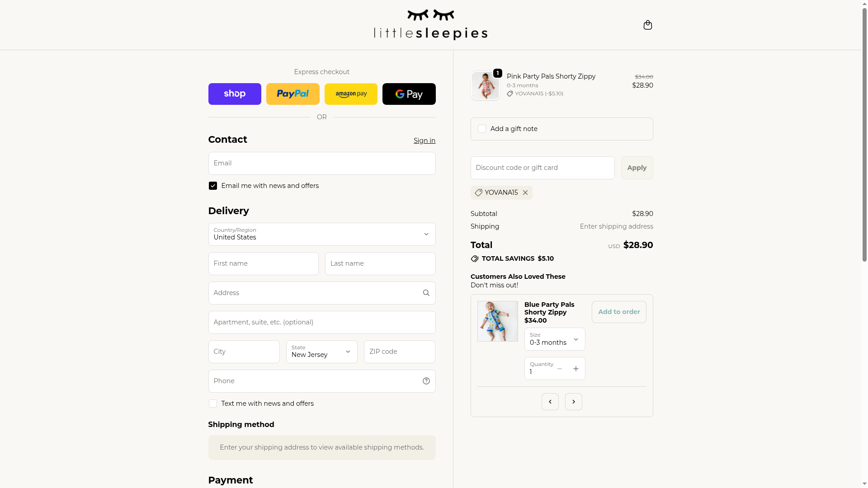Show next recommended product
Screen dimensions: 868x488
tap(573, 402)
